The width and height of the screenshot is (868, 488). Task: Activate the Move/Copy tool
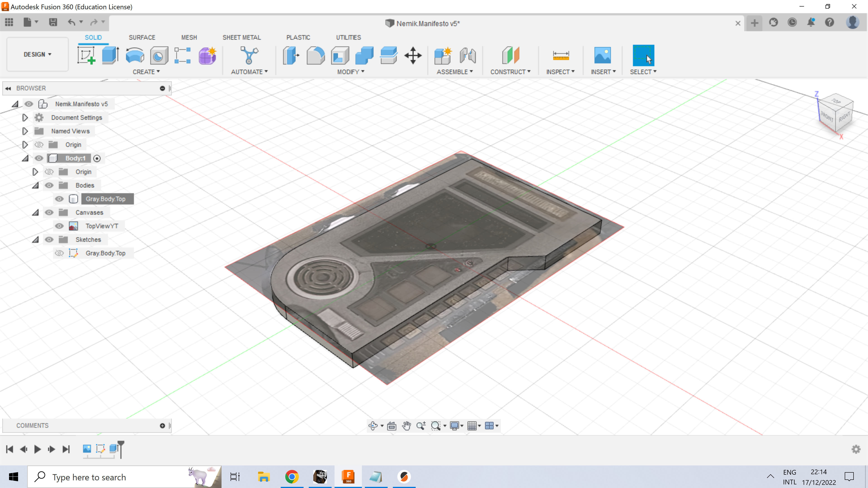pyautogui.click(x=413, y=55)
